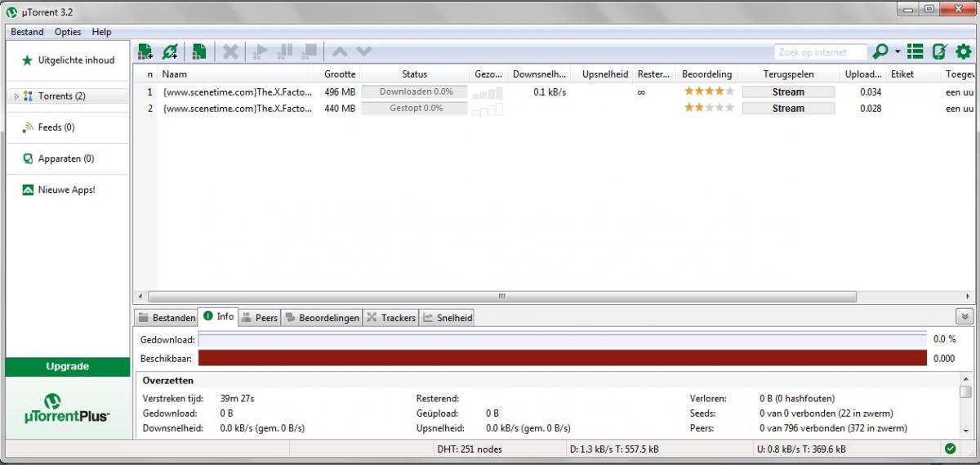This screenshot has width=980, height=465.
Task: Click the Downloaden 0.0% status bar
Action: point(415,92)
